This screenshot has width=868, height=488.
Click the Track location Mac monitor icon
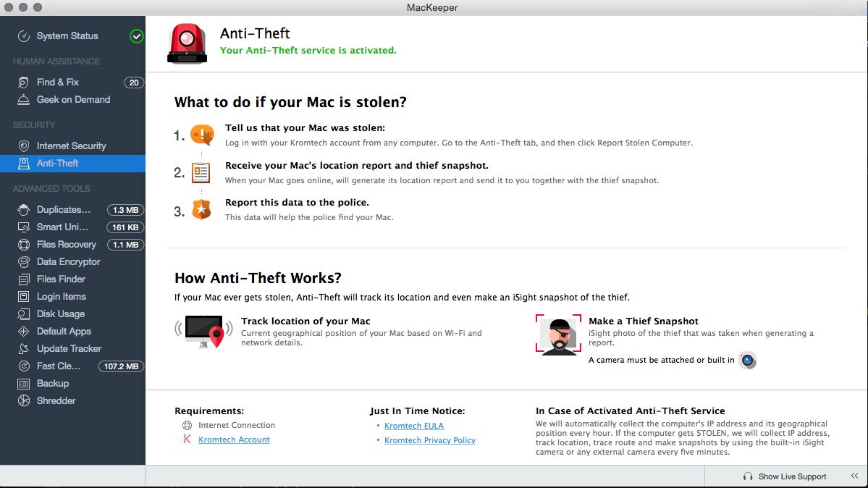point(203,331)
